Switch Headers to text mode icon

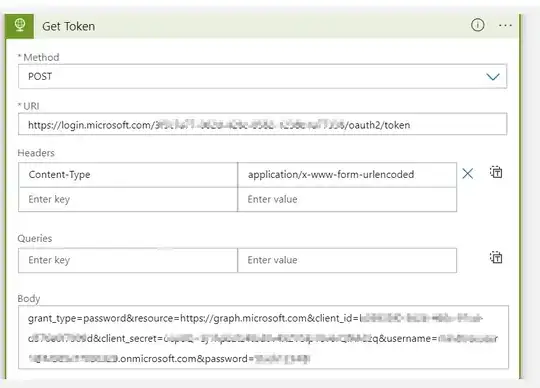(496, 172)
